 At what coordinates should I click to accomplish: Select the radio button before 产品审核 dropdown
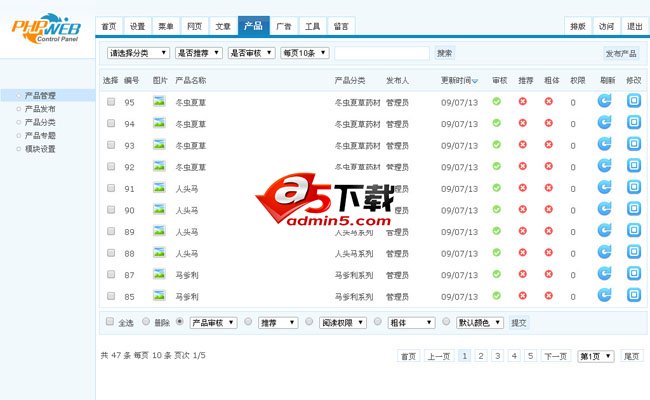180,321
